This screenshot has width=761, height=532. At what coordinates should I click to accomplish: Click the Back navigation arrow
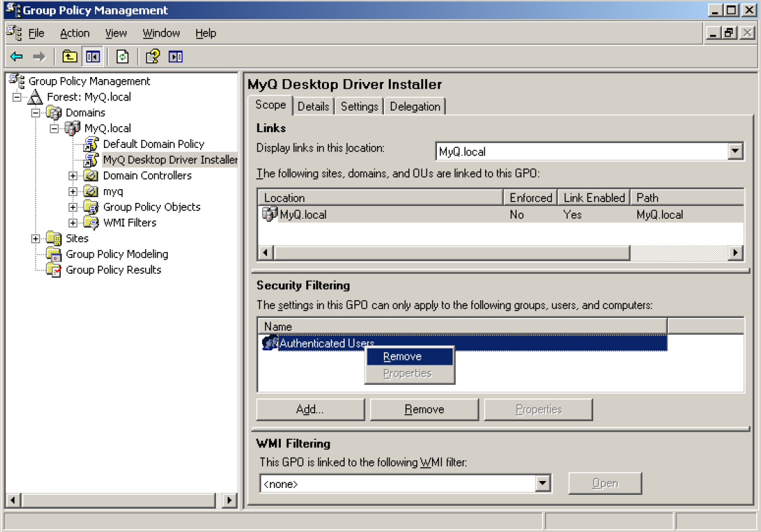[x=17, y=56]
